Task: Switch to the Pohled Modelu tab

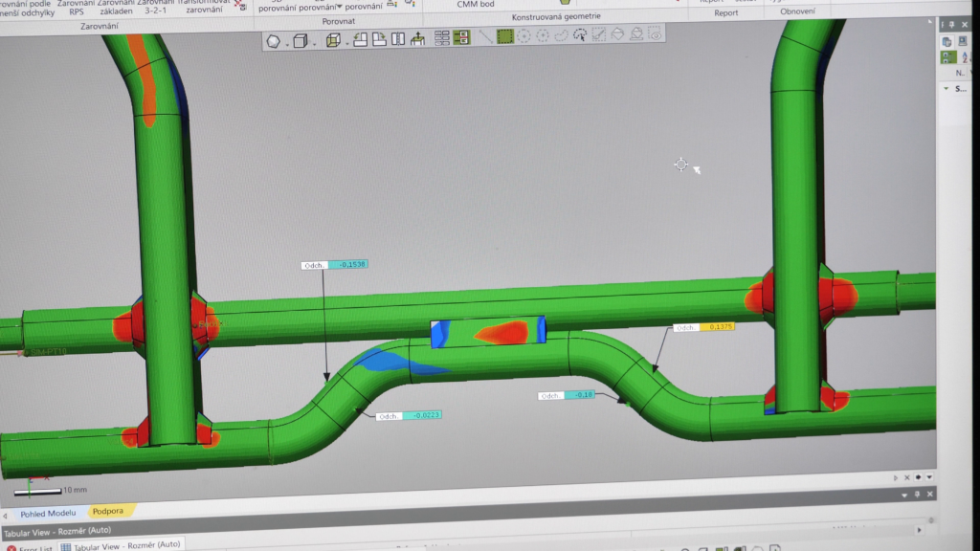Action: (50, 513)
